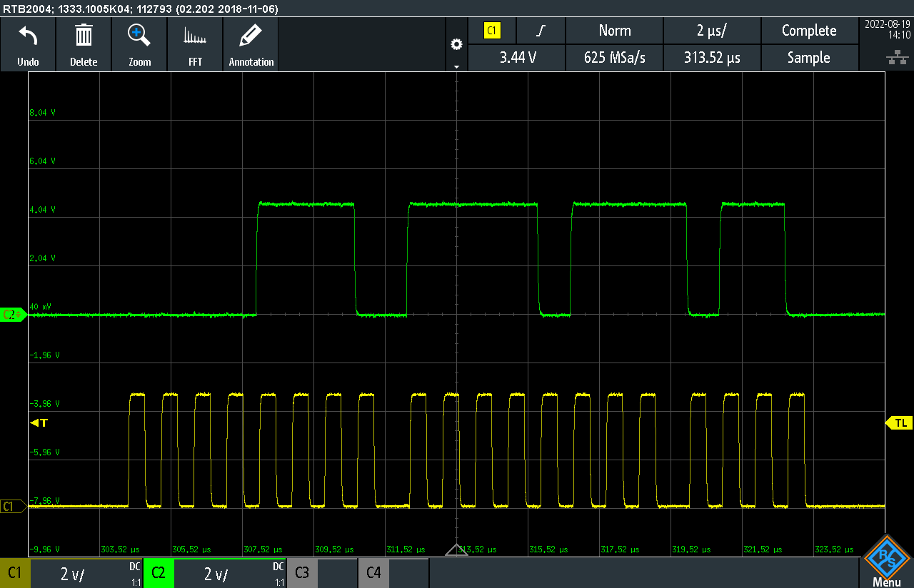Toggle channel C2 button
The height and width of the screenshot is (588, 914).
159,573
